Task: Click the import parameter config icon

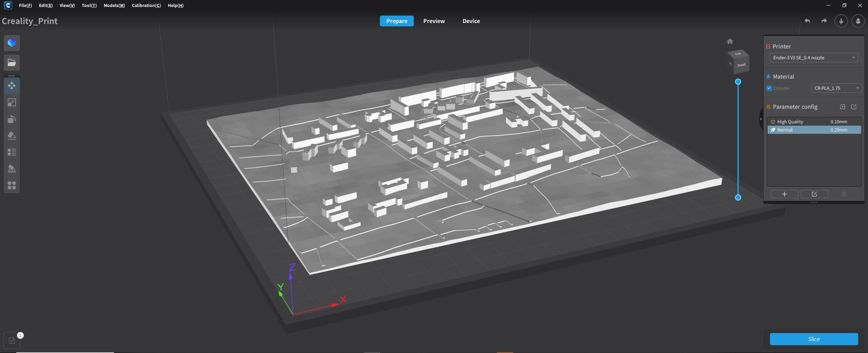Action: click(x=842, y=107)
